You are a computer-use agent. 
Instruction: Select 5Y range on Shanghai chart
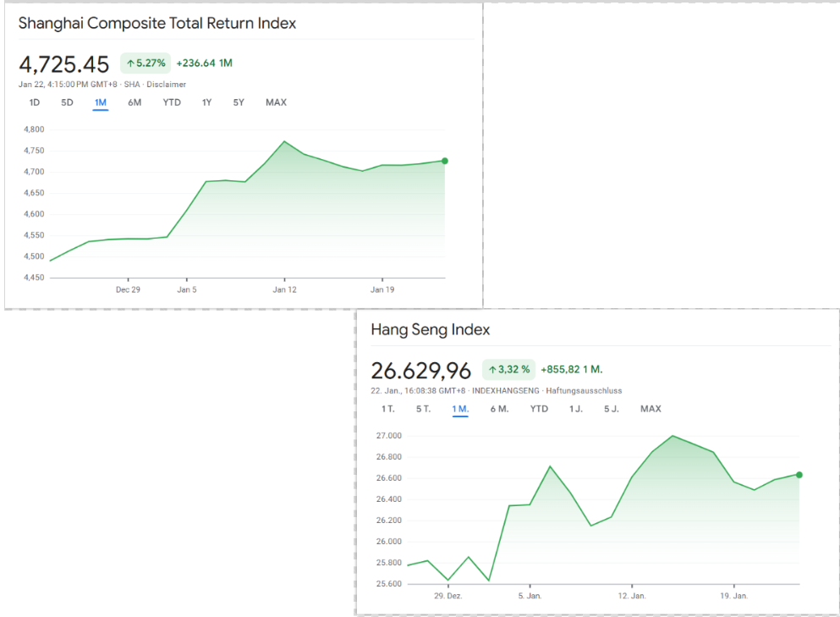(239, 102)
